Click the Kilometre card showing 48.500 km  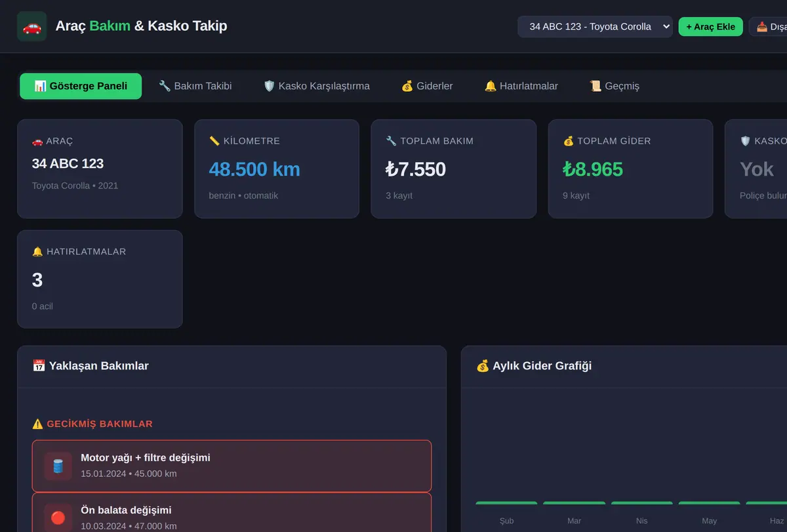coord(277,169)
